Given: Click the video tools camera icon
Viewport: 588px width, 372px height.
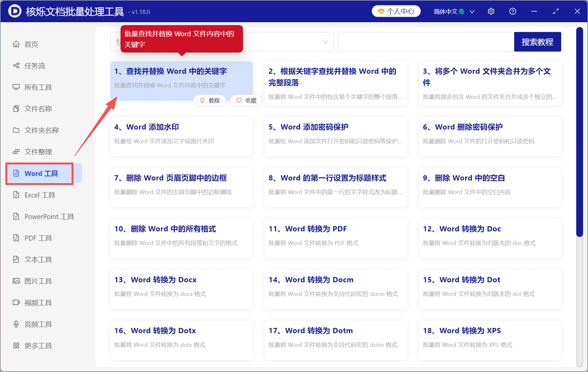Looking at the screenshot, I should click(16, 302).
